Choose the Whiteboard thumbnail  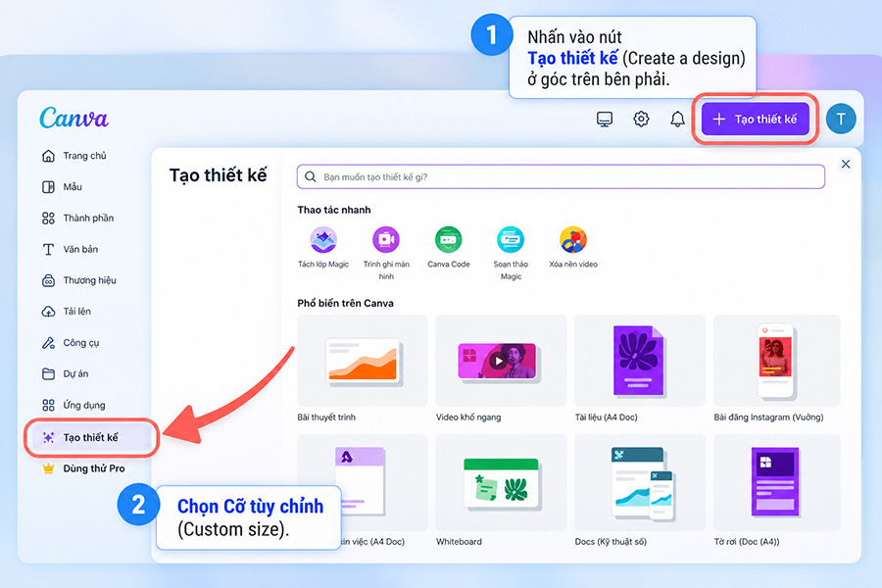[x=501, y=482]
